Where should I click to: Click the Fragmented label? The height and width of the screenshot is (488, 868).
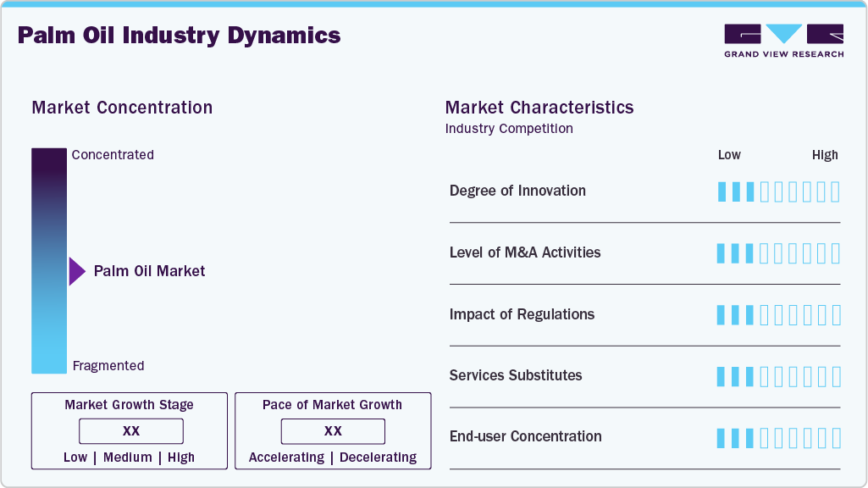coord(108,366)
